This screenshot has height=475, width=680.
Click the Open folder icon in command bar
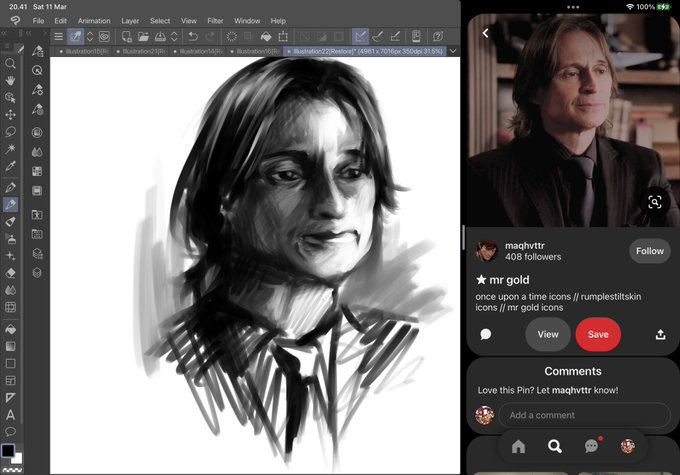[143, 36]
